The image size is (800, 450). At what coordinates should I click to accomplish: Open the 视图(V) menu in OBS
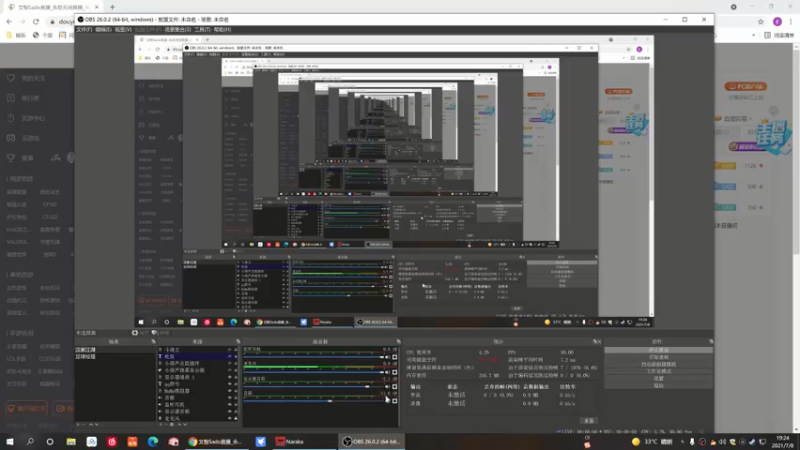[x=123, y=30]
